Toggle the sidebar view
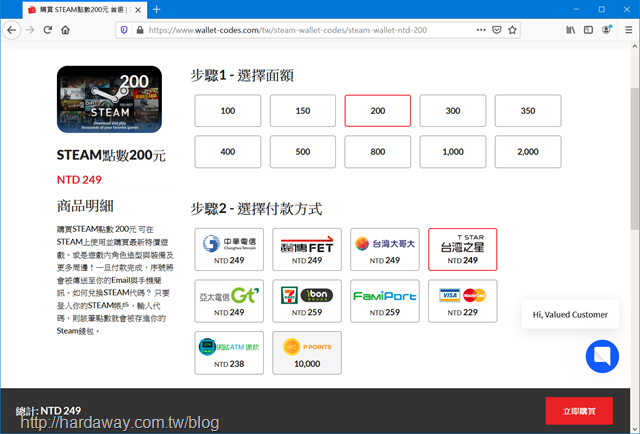The height and width of the screenshot is (434, 640). (x=588, y=30)
